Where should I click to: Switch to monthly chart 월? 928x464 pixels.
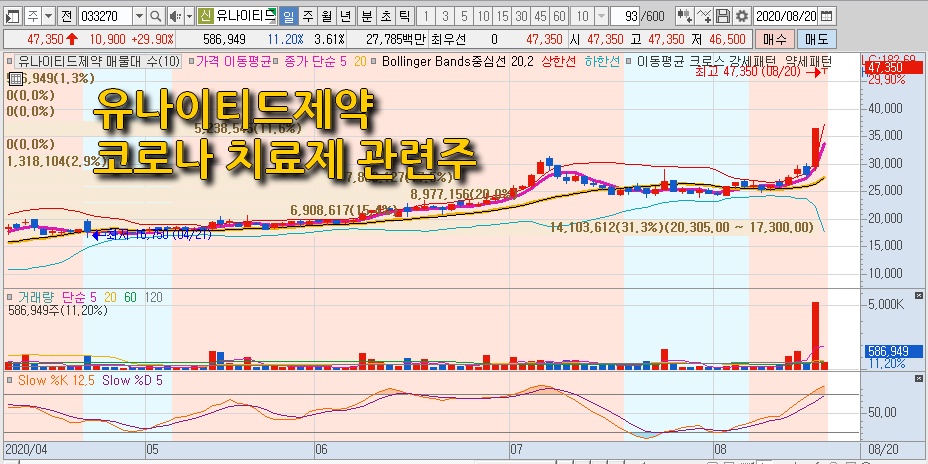tap(326, 16)
